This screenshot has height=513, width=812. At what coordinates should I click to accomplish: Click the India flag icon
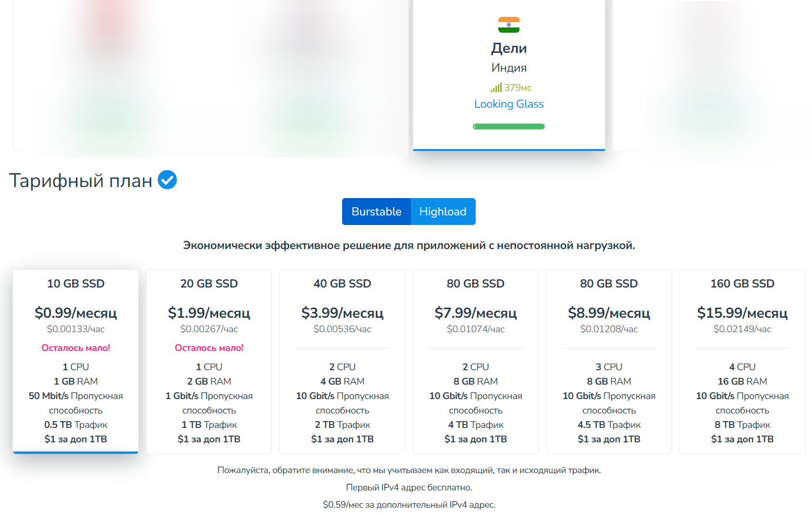point(509,25)
